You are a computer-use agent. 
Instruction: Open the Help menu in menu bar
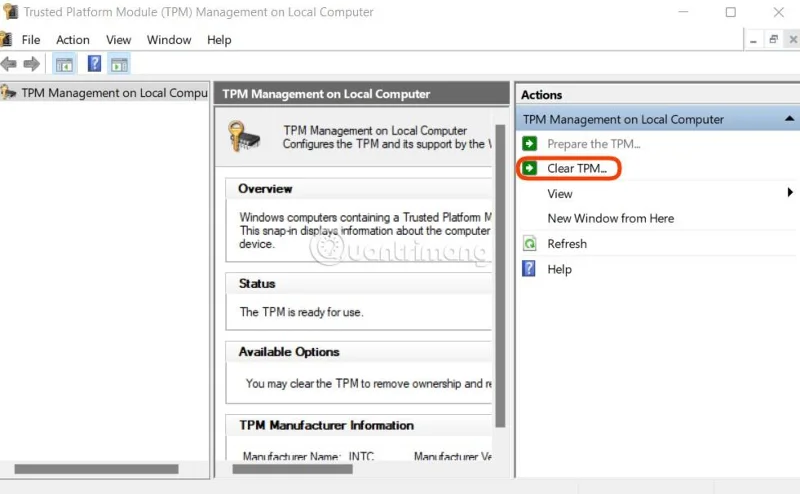point(219,40)
